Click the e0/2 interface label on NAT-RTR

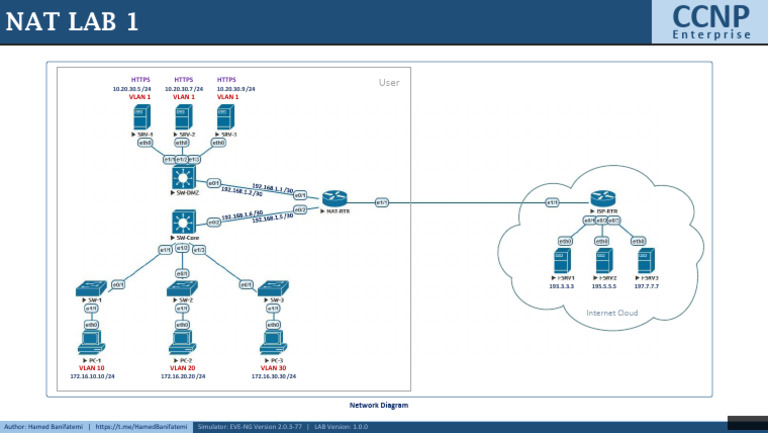[x=300, y=210]
